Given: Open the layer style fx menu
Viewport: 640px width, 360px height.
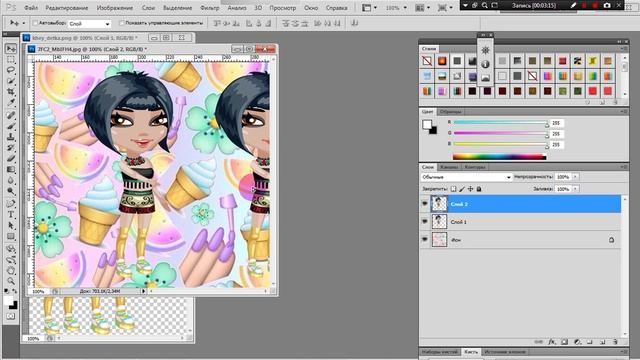Looking at the screenshot, I should click(x=552, y=342).
